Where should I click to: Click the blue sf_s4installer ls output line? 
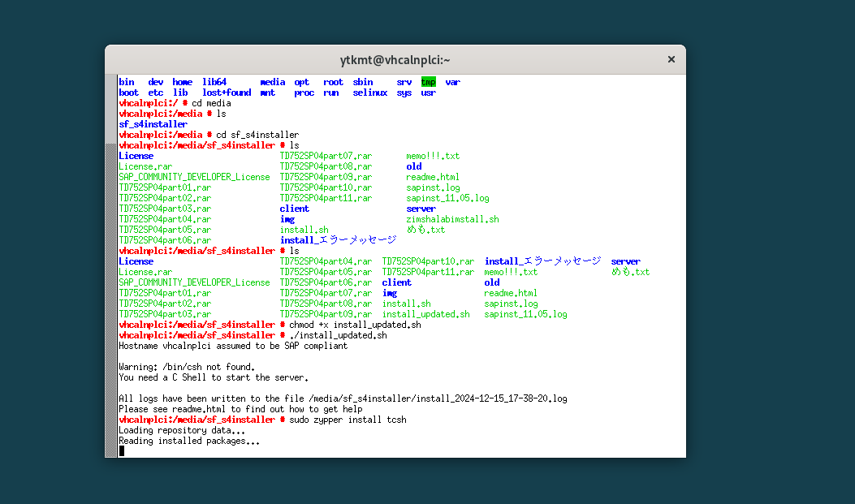pyautogui.click(x=153, y=124)
